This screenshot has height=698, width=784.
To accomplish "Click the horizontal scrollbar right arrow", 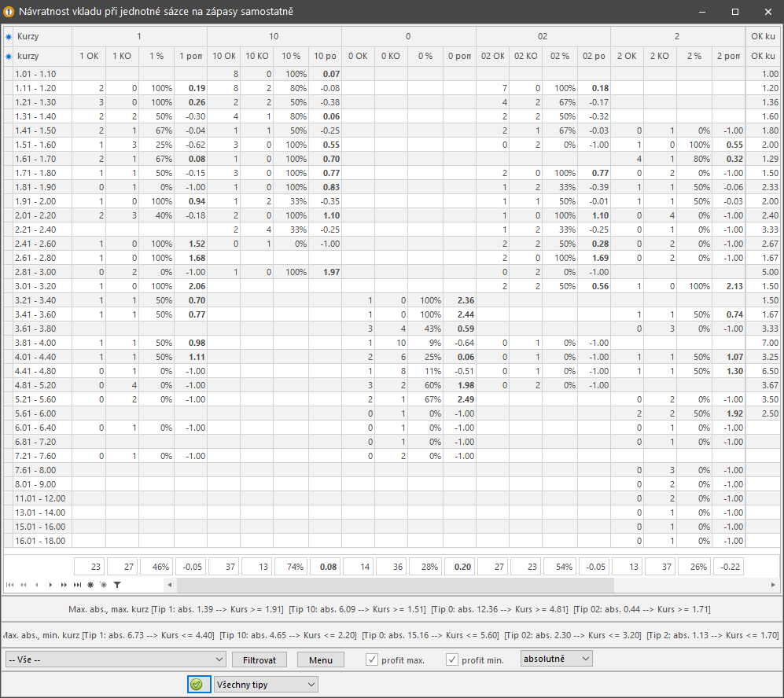I will click(773, 585).
